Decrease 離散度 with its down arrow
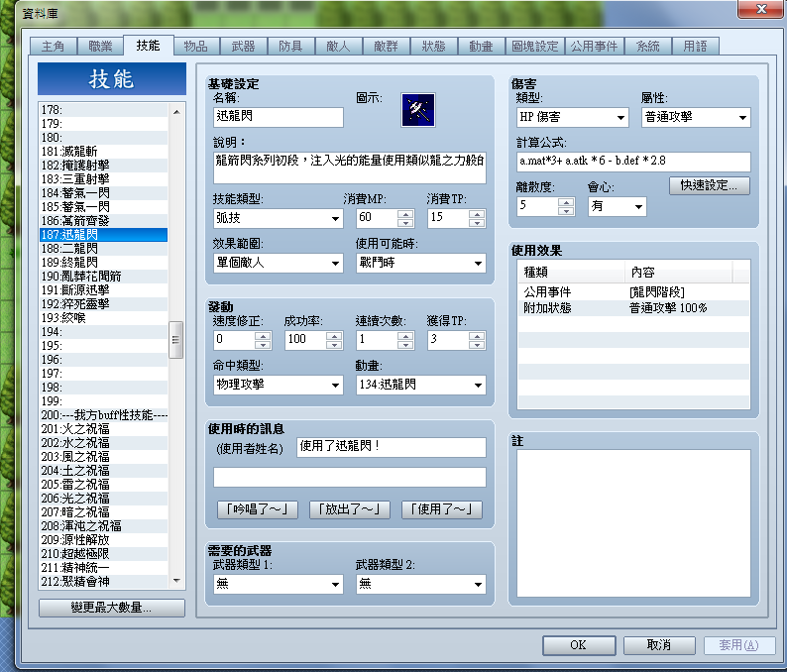Image resolution: width=787 pixels, height=672 pixels. (x=566, y=211)
